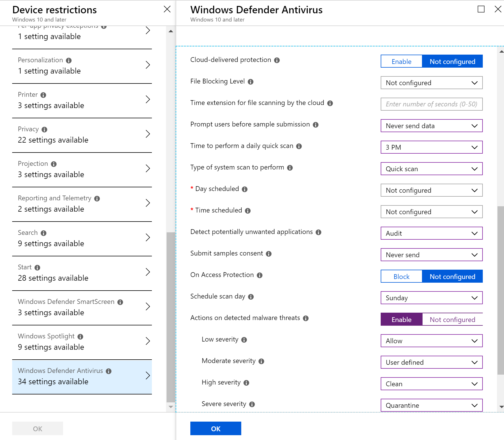The image size is (504, 440).
Task: Show info for Severe severity
Action: point(252,404)
